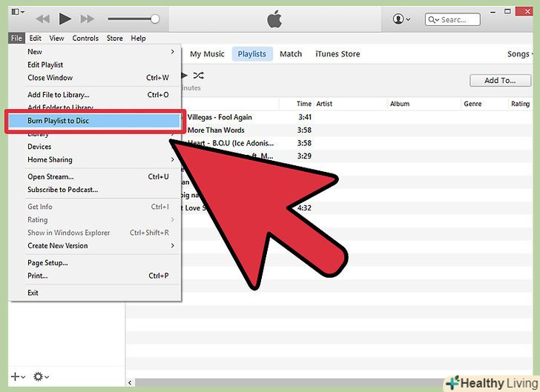Click the Play button in the player controls
This screenshot has height=392, width=540.
coord(65,19)
